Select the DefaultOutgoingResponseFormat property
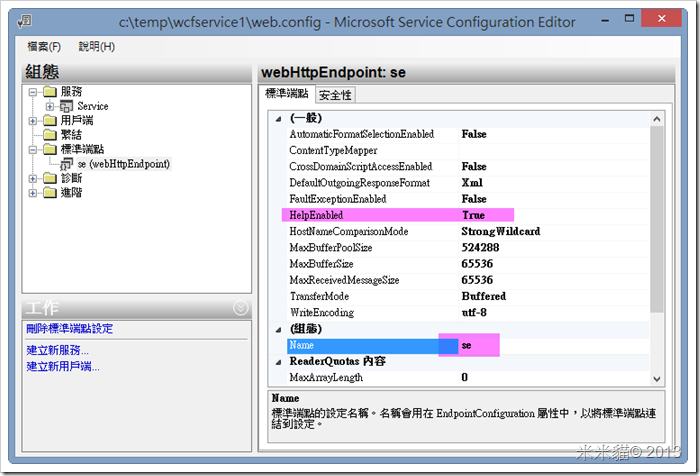 [x=359, y=183]
